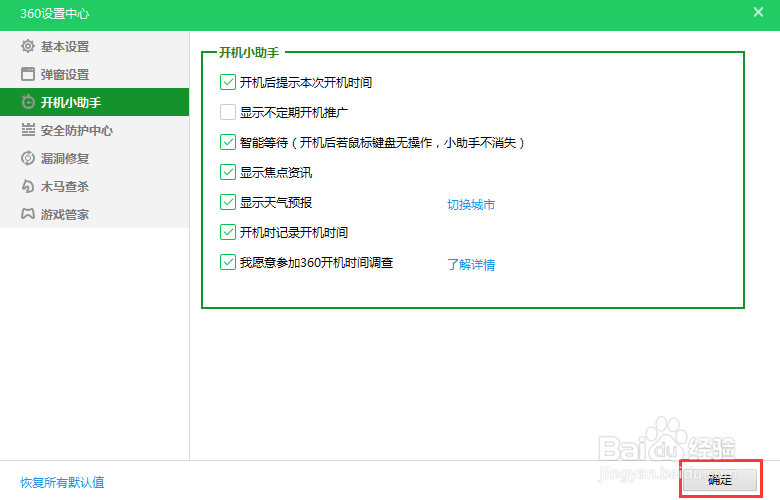Click the stopwatch icon beside 开机小助手
This screenshot has height=500, width=780.
click(28, 102)
